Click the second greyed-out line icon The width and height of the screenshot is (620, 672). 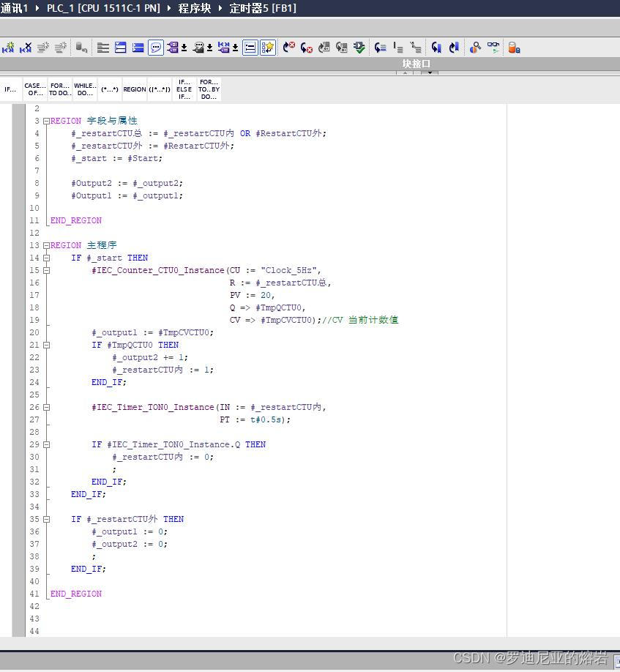(x=61, y=48)
